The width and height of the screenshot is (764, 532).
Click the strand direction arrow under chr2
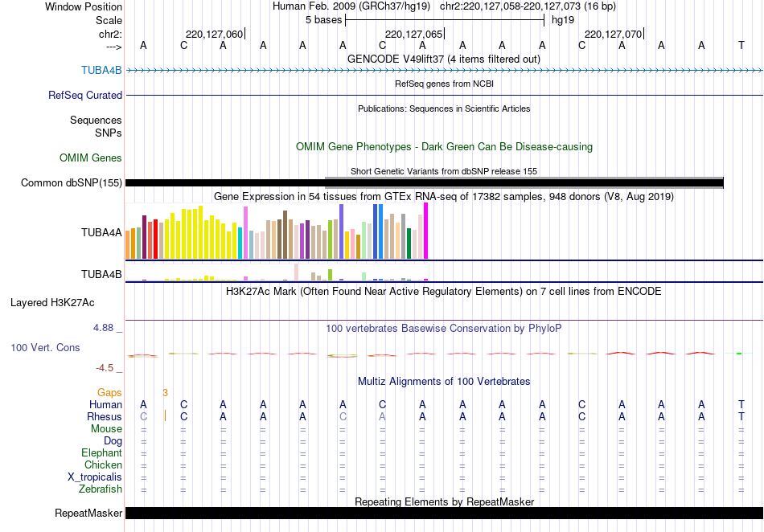tap(113, 47)
